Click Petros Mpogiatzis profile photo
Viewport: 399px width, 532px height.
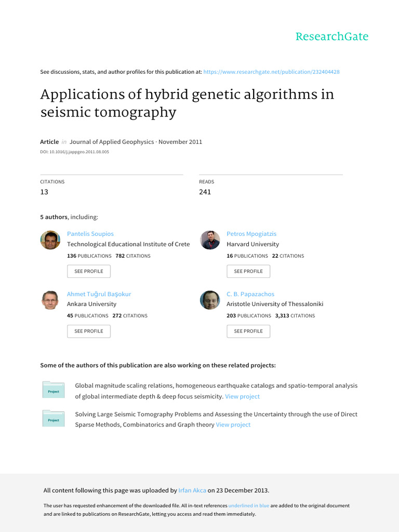click(x=210, y=240)
